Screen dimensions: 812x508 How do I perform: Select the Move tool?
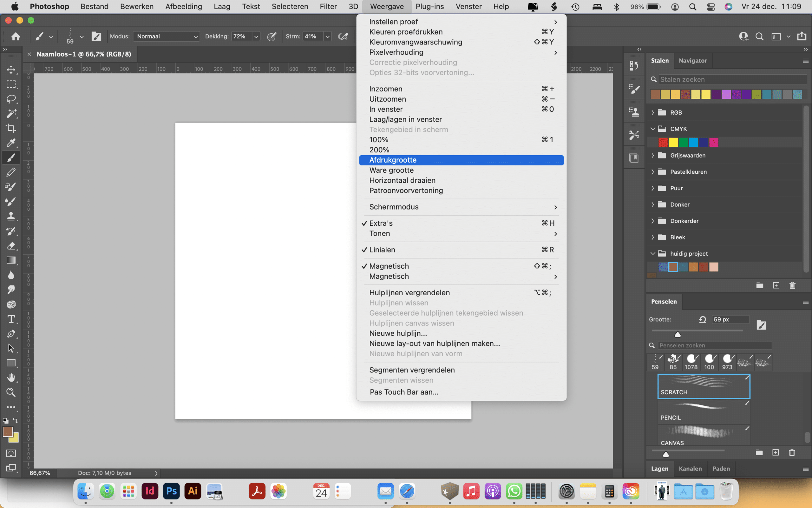pyautogui.click(x=11, y=70)
